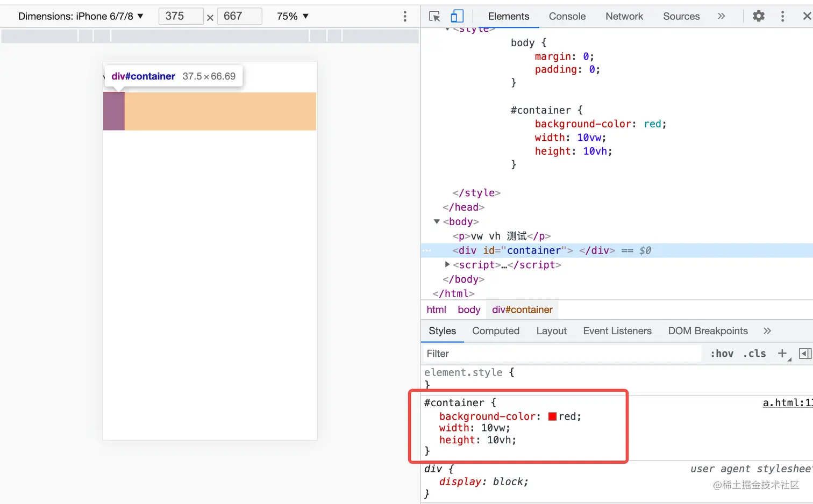Select the div id="container" DOM row
This screenshot has width=813, height=504.
[617, 250]
